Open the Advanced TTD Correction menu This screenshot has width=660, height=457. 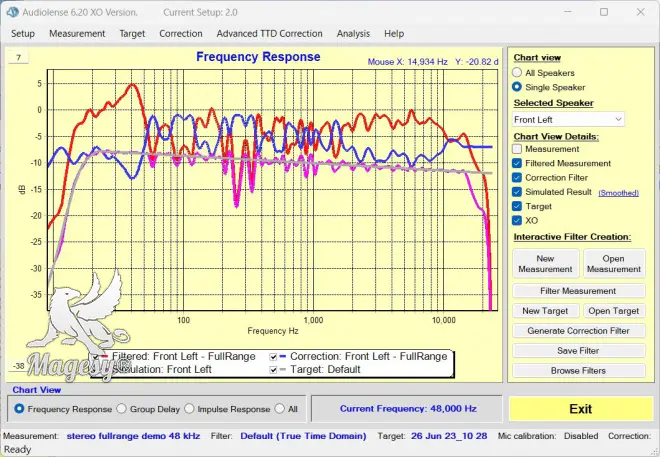point(269,34)
